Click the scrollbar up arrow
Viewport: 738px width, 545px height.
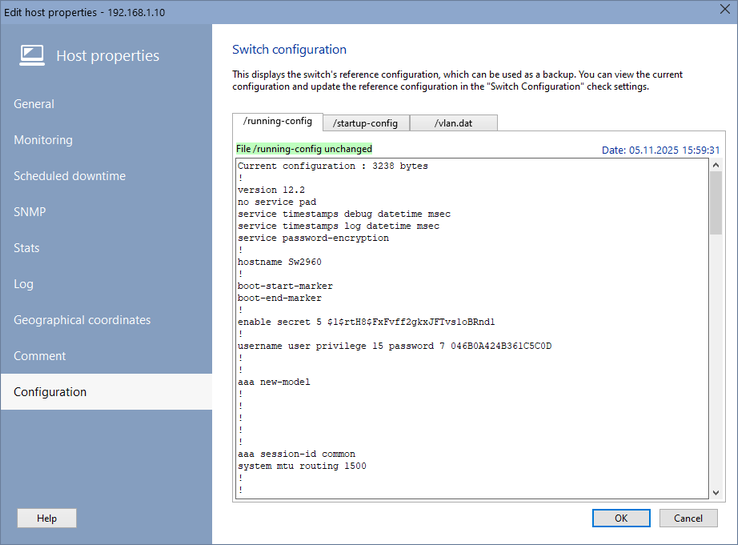pos(716,165)
